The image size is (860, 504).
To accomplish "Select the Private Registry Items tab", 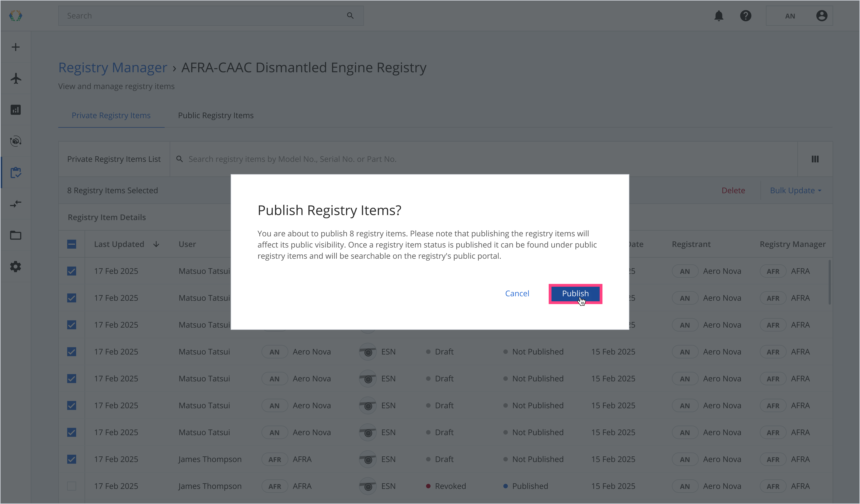I will [111, 115].
